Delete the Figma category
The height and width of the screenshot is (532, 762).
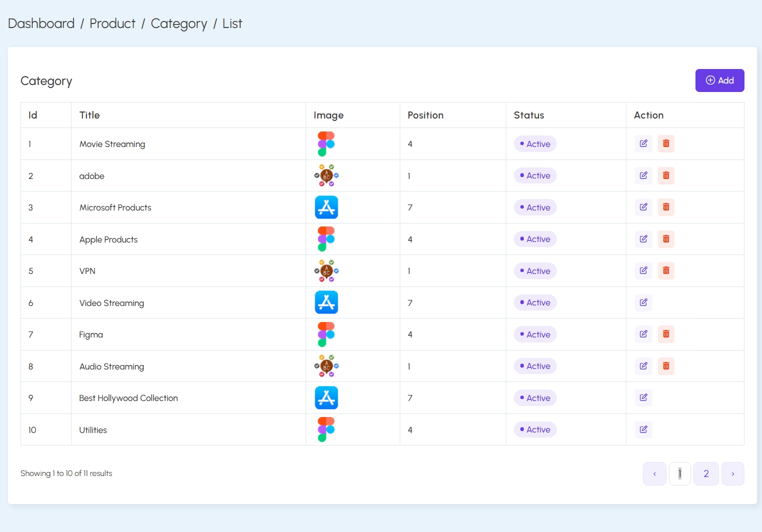[666, 334]
